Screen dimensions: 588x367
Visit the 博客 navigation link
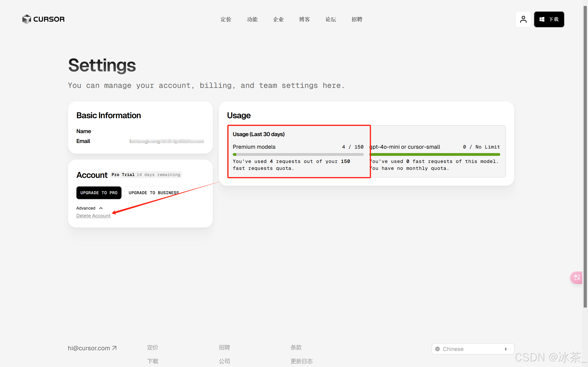pyautogui.click(x=304, y=19)
